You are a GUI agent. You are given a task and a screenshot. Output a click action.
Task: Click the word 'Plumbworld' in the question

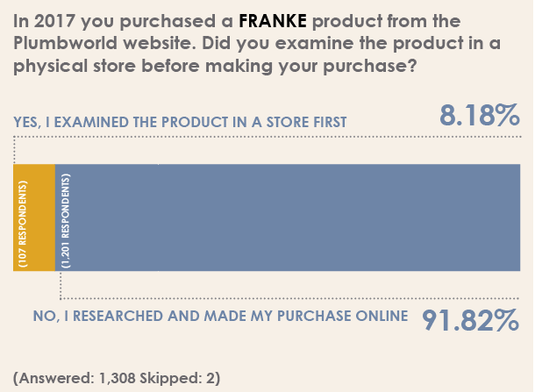[x=65, y=43]
